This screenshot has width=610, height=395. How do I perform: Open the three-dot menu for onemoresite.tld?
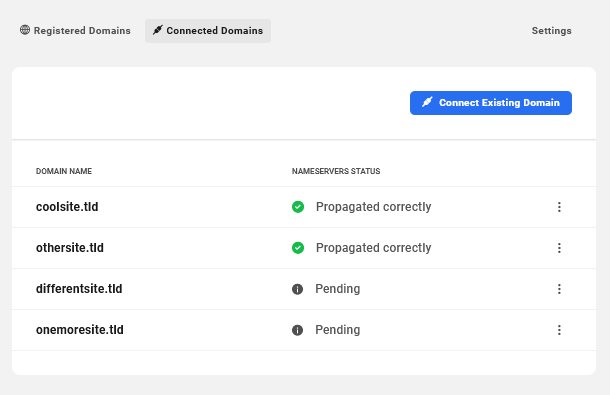pos(559,330)
